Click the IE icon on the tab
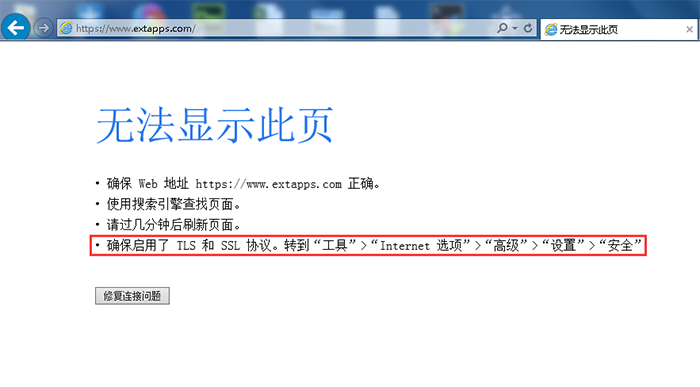The height and width of the screenshot is (387, 700). 551,29
